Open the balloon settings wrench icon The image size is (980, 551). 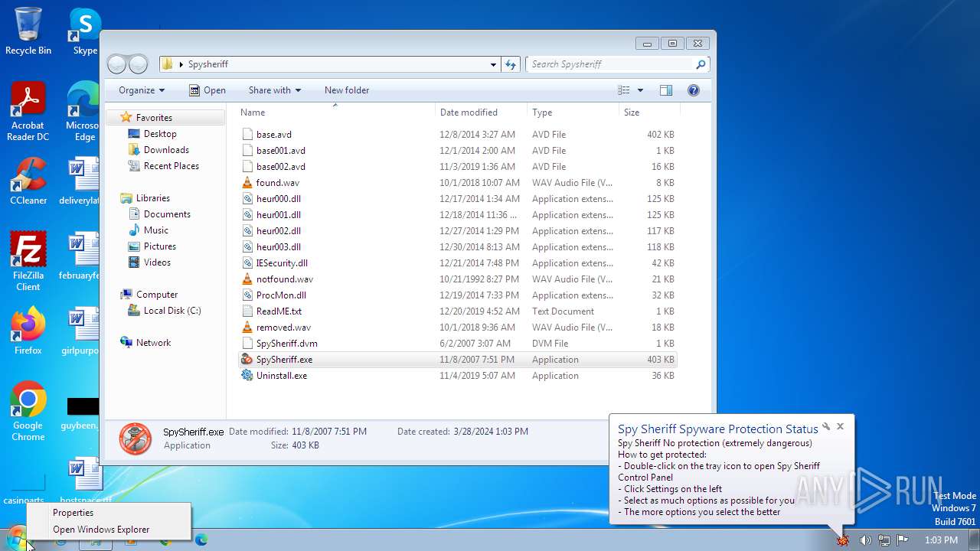click(826, 426)
